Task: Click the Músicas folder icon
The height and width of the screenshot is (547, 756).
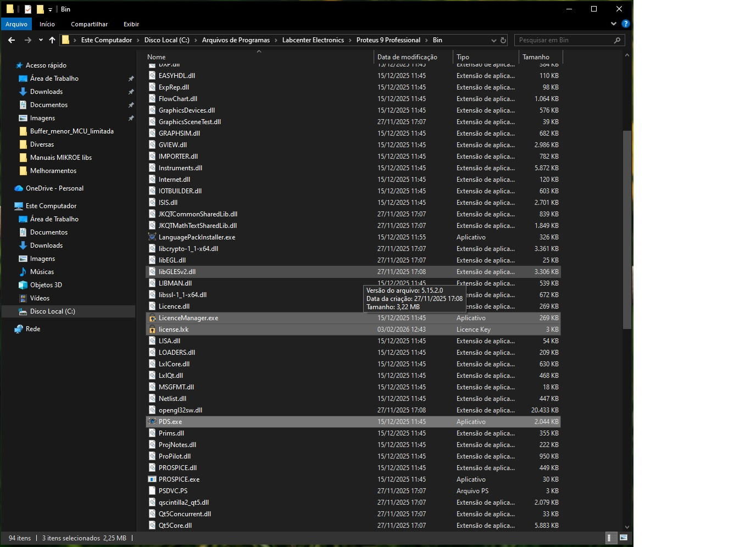Action: pos(23,272)
